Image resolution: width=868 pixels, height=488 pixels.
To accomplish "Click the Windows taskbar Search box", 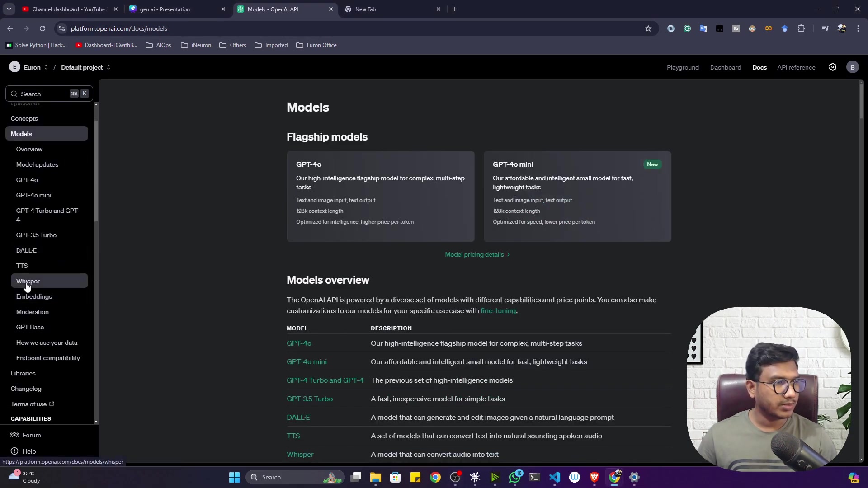I will coord(295,477).
